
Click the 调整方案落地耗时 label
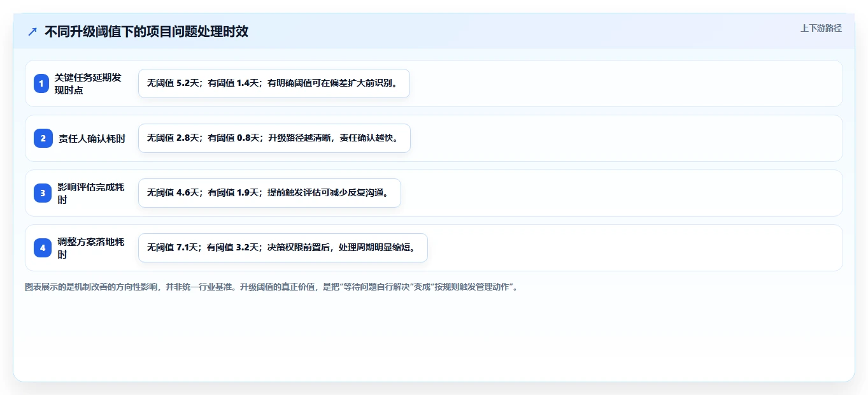[x=91, y=248]
